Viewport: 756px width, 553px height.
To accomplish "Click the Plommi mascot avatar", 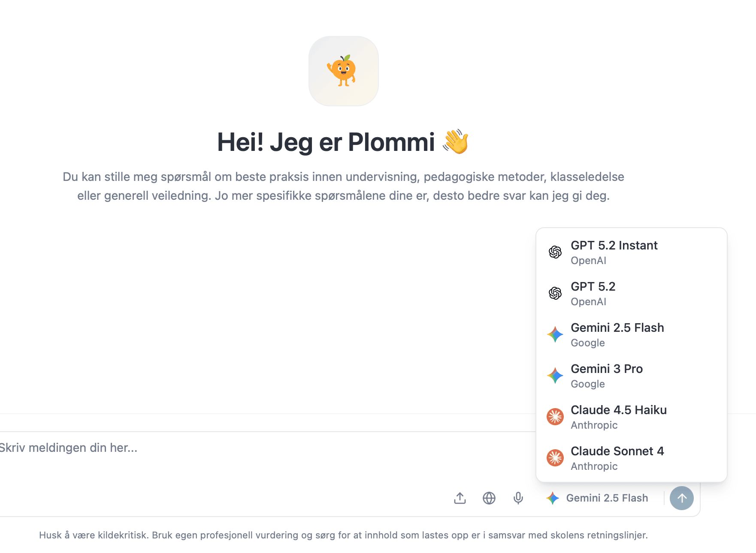I will (x=343, y=71).
